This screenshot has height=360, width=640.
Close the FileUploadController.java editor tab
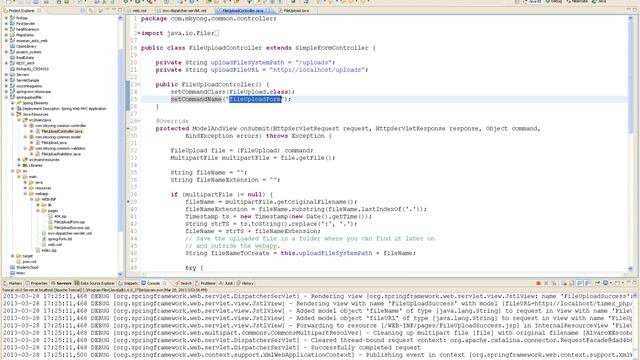[x=268, y=11]
